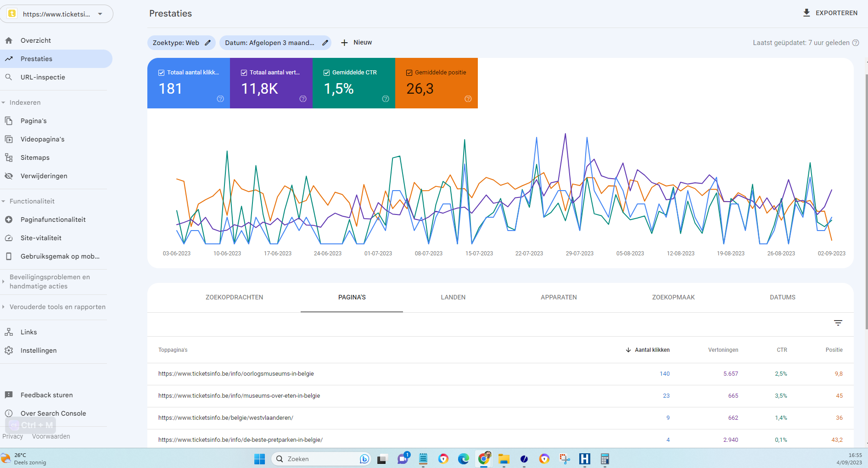868x468 pixels.
Task: Open the property selector dropdown
Action: click(57, 14)
